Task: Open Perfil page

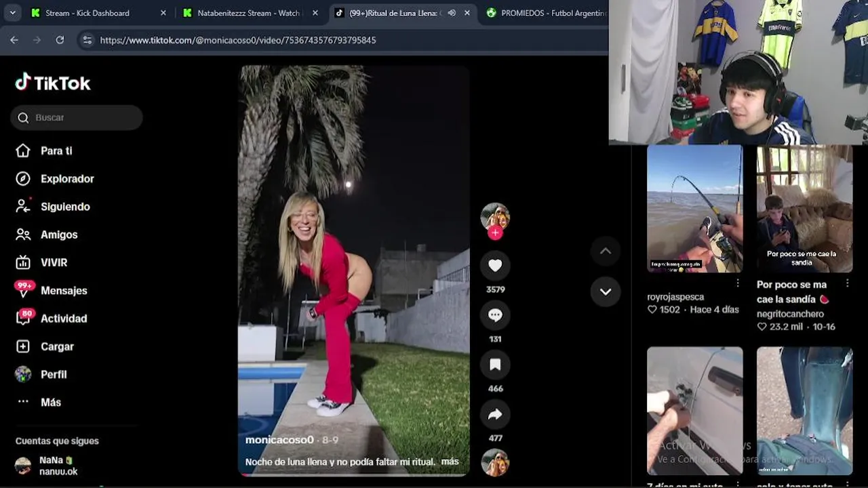Action: 54,374
